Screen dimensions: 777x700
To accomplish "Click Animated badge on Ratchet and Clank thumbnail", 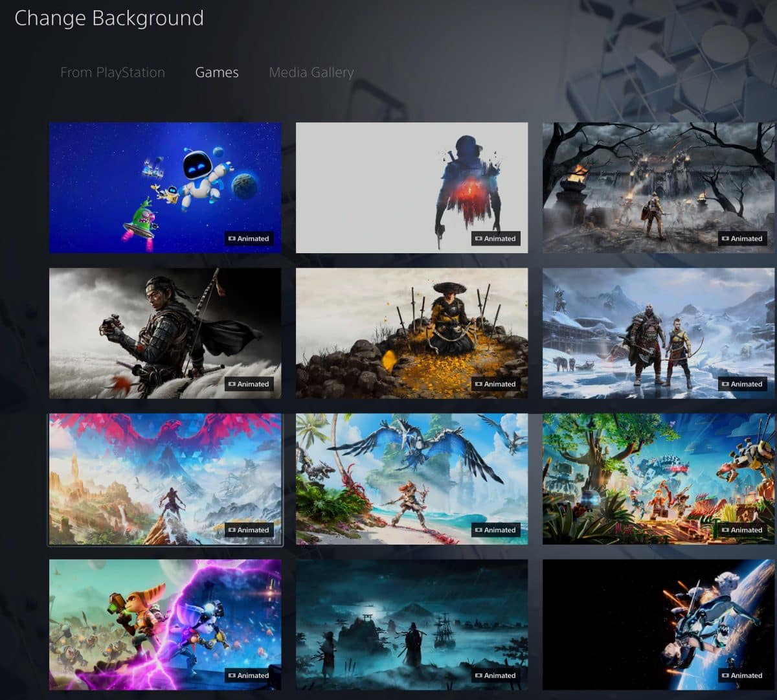I will pos(249,675).
